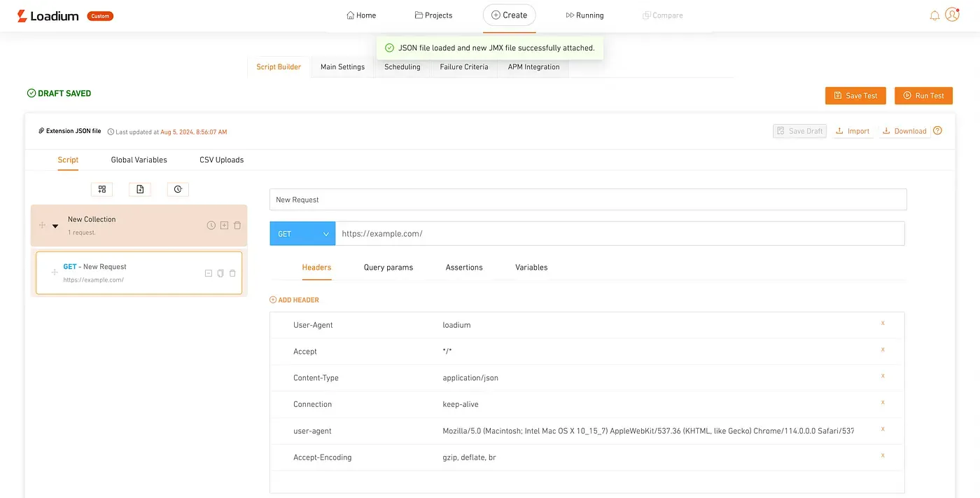Screen dimensions: 980x498
Task: Click the application/json header value
Action: pos(470,378)
